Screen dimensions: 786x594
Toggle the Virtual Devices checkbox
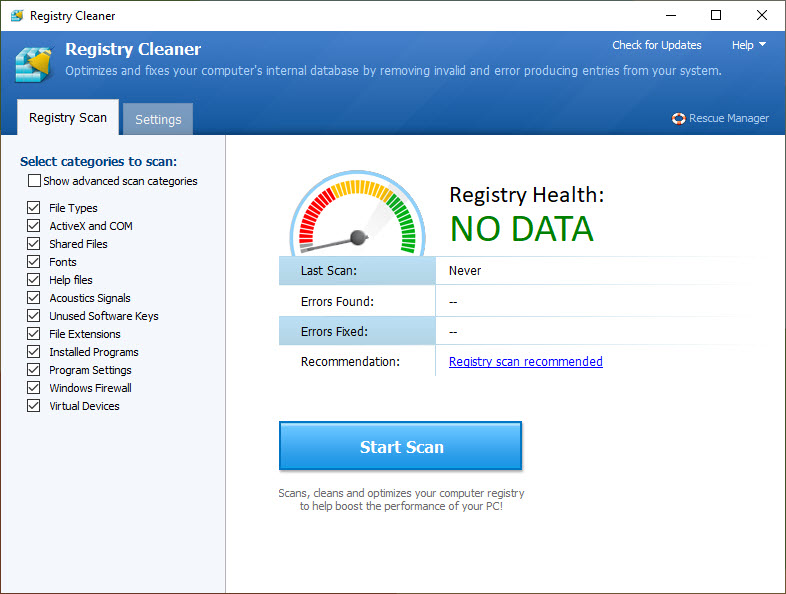coord(34,406)
